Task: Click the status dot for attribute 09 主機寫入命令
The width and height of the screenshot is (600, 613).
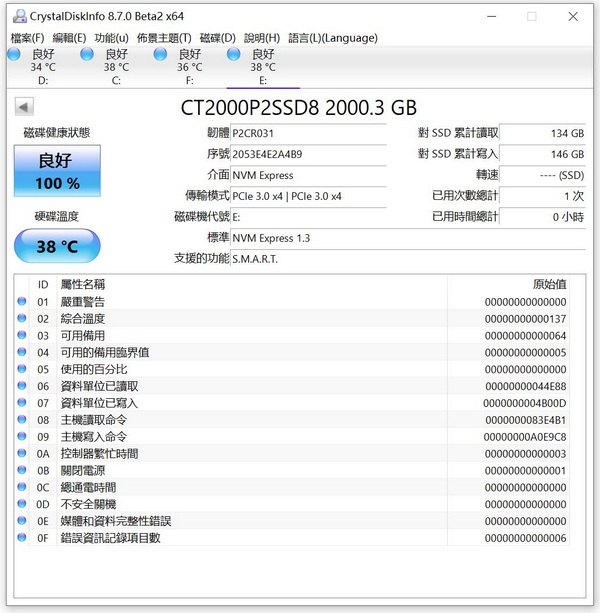Action: pyautogui.click(x=22, y=436)
